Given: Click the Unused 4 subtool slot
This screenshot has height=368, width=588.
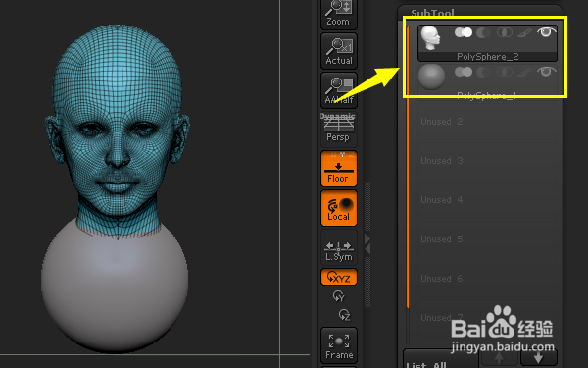Looking at the screenshot, I should (x=487, y=200).
